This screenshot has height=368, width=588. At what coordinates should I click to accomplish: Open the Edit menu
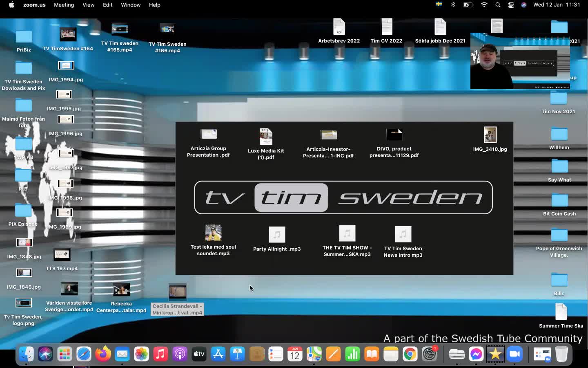[108, 5]
